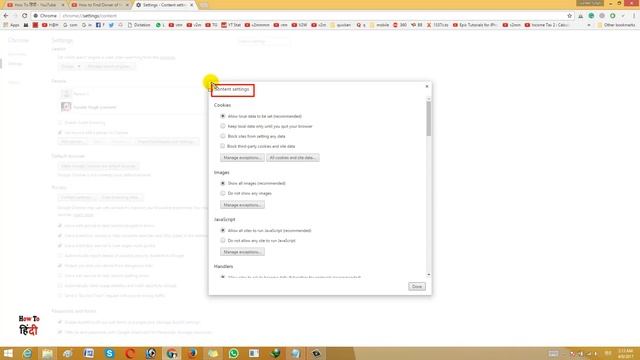Screen dimensions: 640x360
Task: Select Allow all sites to run JavaScript
Action: coord(223,231)
